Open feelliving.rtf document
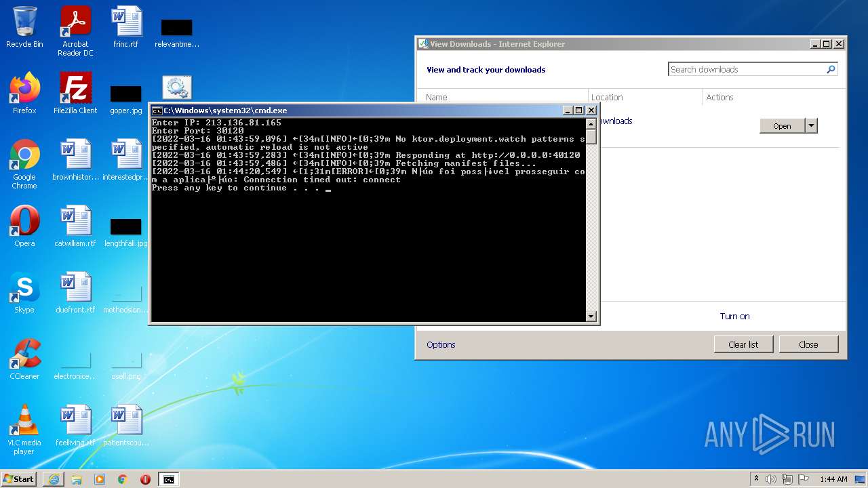868x488 pixels. (x=75, y=426)
